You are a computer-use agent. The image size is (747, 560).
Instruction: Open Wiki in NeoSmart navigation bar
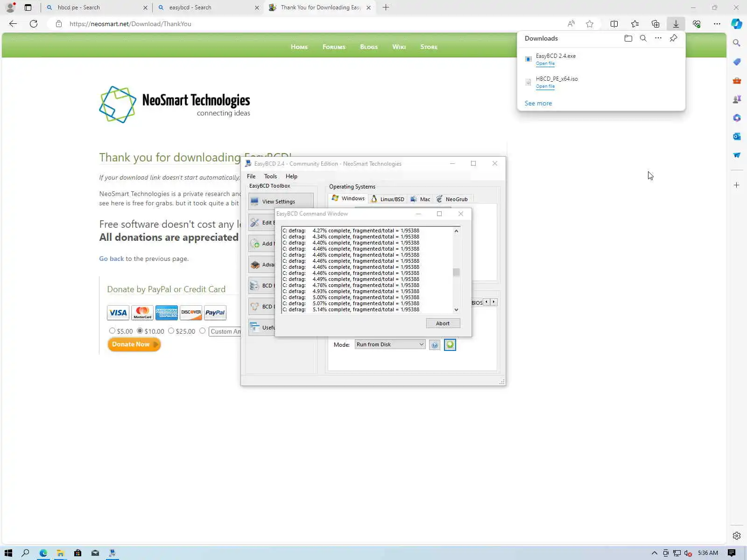pos(399,47)
